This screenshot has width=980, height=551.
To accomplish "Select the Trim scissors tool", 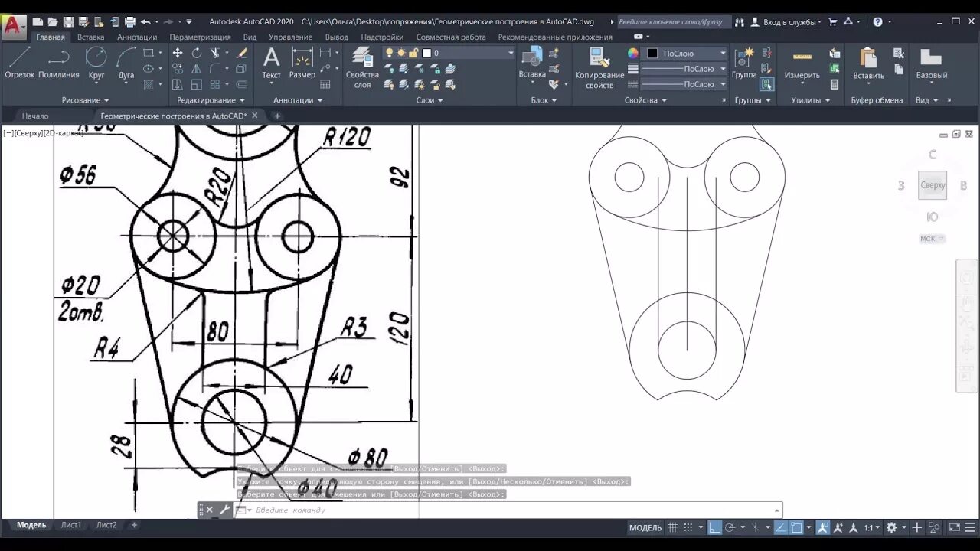I will pos(215,53).
